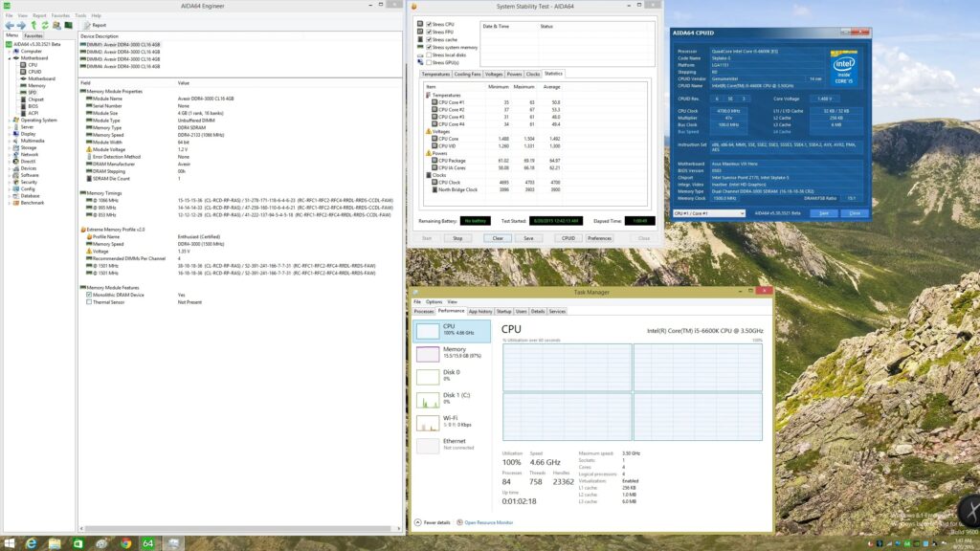Select Benchmark item in AIDA64 tree

32,203
